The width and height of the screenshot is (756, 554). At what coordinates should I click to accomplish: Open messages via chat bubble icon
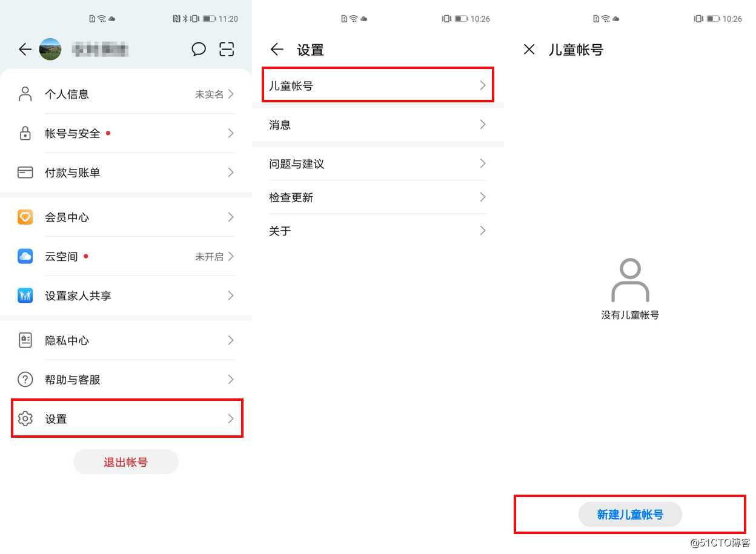pyautogui.click(x=199, y=50)
